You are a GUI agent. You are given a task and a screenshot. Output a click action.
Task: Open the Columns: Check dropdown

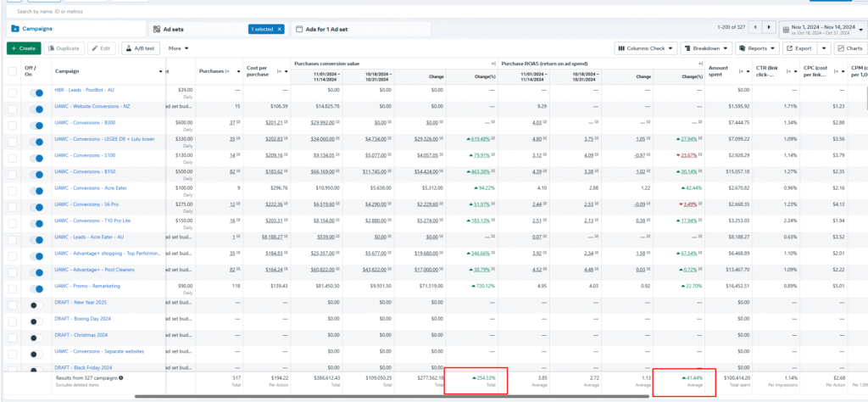coord(646,48)
